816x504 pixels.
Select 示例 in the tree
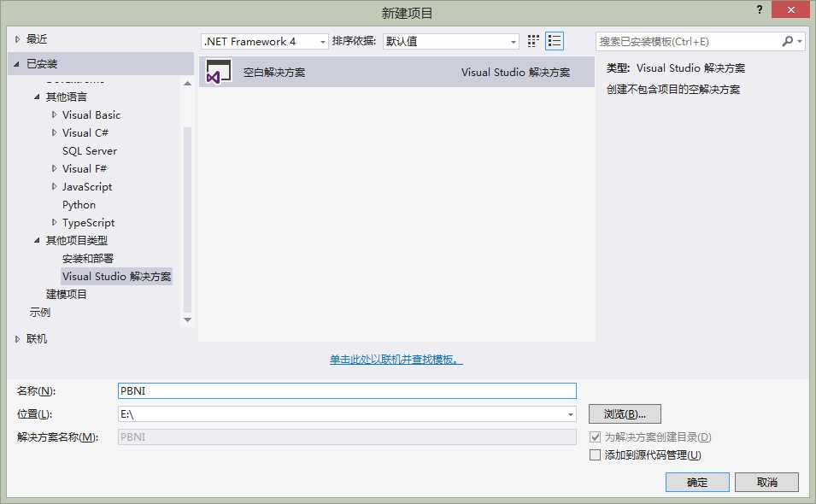point(39,313)
